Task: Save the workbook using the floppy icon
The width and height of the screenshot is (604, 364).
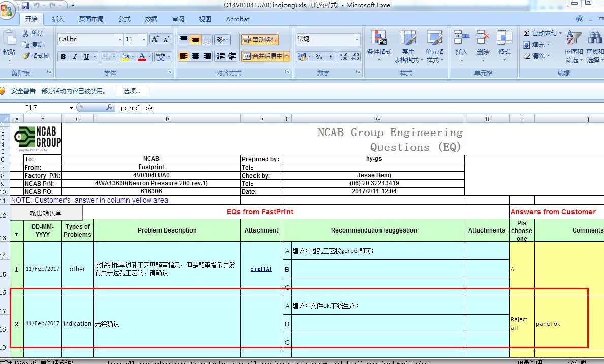Action: [25, 6]
